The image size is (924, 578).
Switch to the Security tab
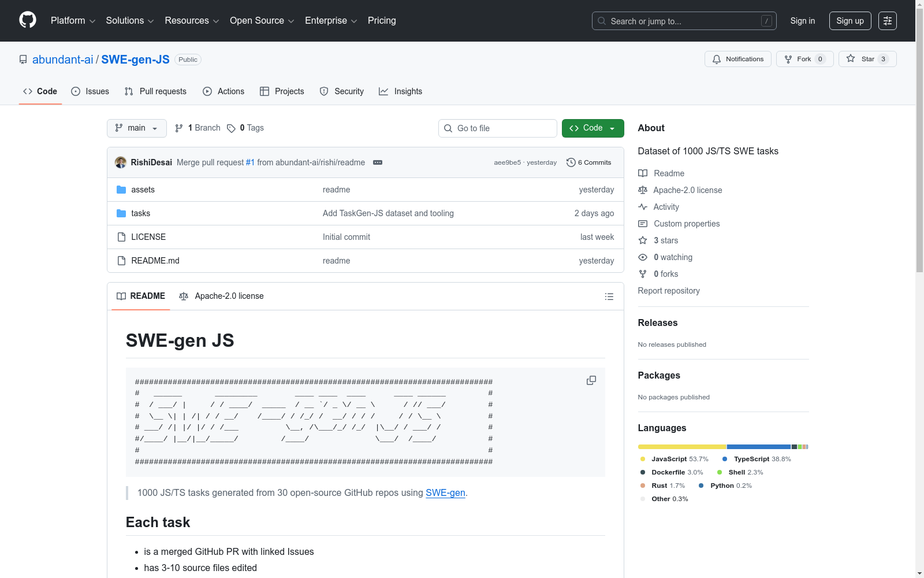coord(342,91)
